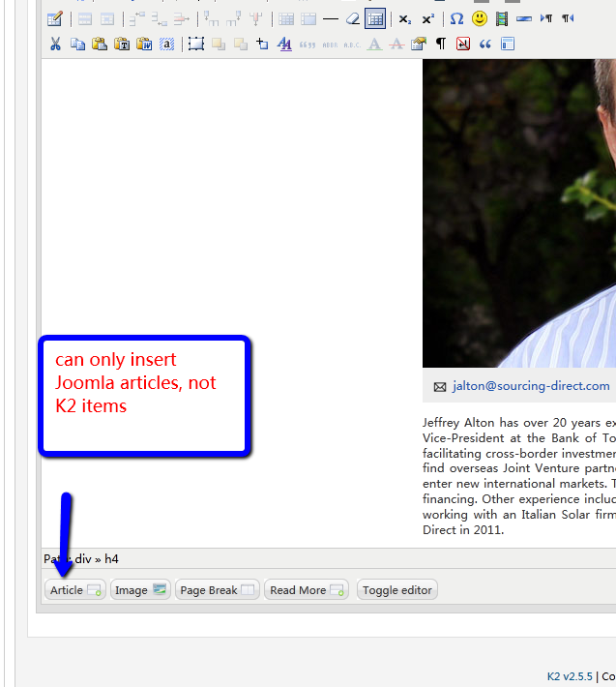
Task: Open table row properties icon
Action: 85,18
